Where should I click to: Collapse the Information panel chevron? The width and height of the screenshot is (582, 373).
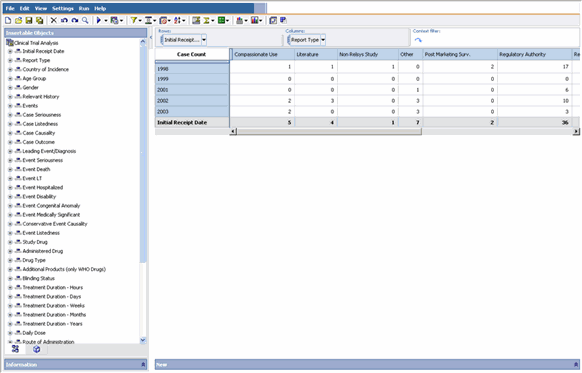(x=143, y=365)
